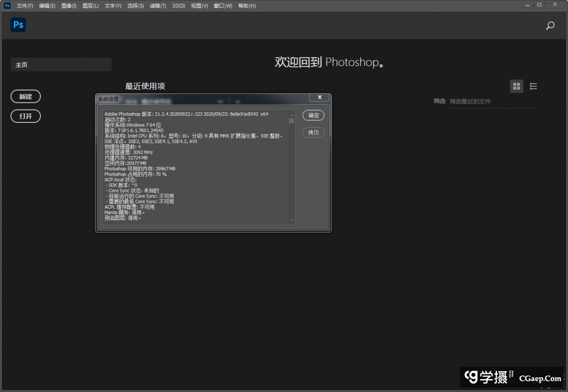This screenshot has width=568, height=392.
Task: Open the 图层(L) menu
Action: 91,6
